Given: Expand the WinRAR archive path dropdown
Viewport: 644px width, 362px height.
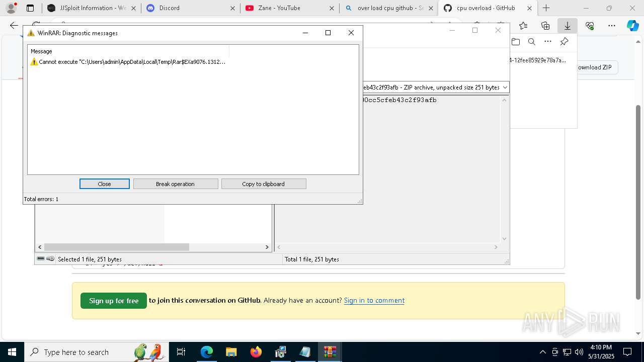Looking at the screenshot, I should coord(505,87).
